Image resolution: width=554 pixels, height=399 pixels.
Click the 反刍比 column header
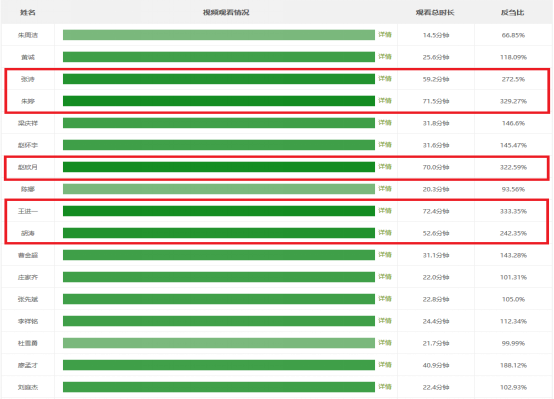click(513, 12)
